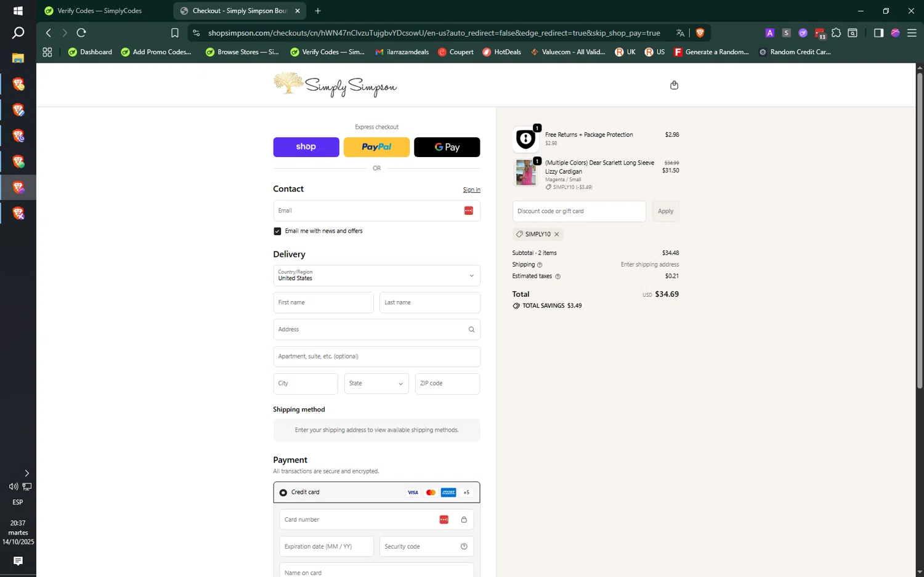Click the Estimated taxes info icon
The image size is (924, 577).
point(558,276)
